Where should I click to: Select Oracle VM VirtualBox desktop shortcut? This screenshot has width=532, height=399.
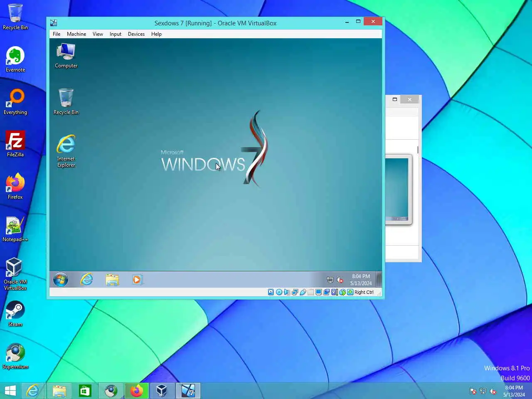coord(15,274)
